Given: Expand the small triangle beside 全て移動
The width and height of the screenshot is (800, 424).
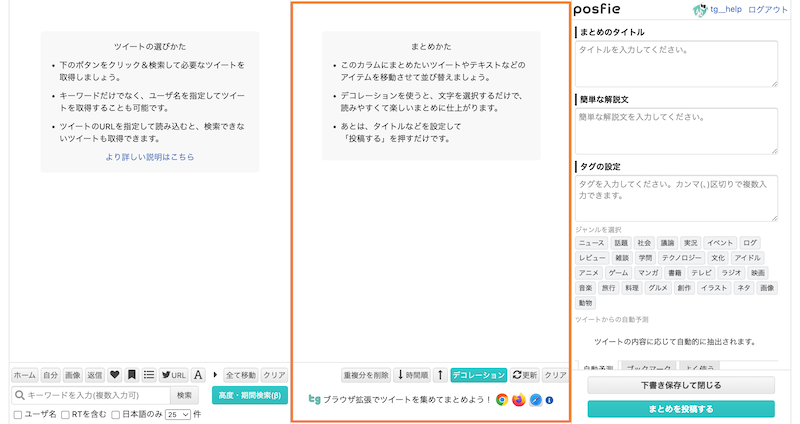Looking at the screenshot, I should tap(215, 375).
